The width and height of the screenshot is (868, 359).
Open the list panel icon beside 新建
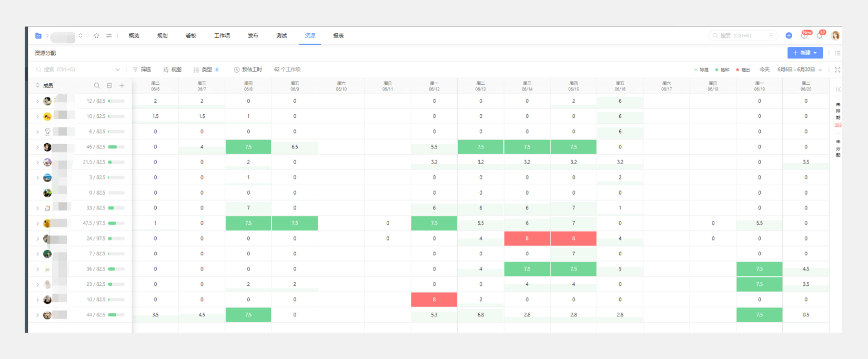[837, 53]
